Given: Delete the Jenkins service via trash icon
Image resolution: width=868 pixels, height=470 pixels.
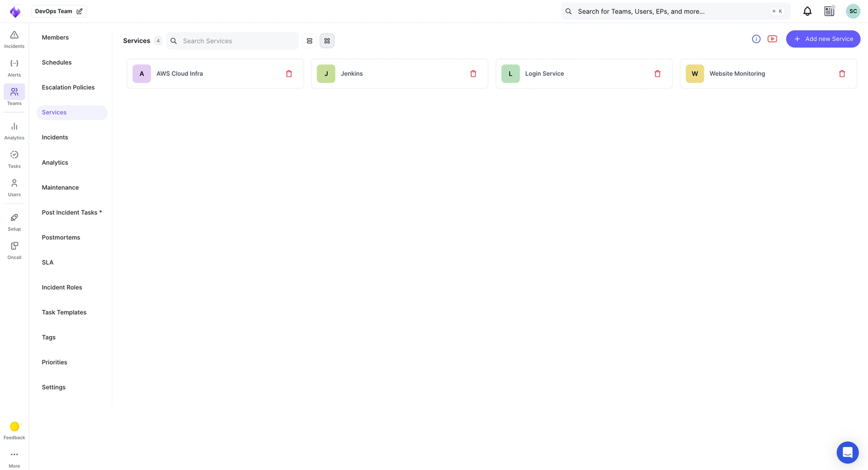Looking at the screenshot, I should 473,73.
